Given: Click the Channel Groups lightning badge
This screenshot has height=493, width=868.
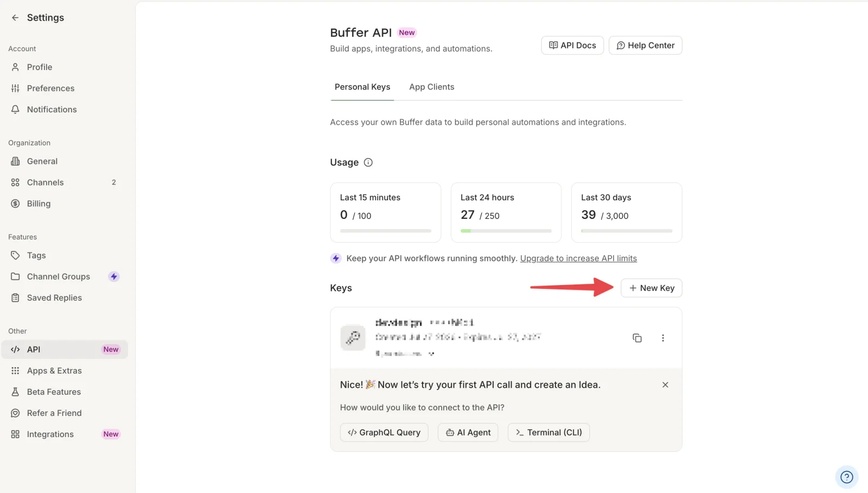Looking at the screenshot, I should [x=113, y=276].
